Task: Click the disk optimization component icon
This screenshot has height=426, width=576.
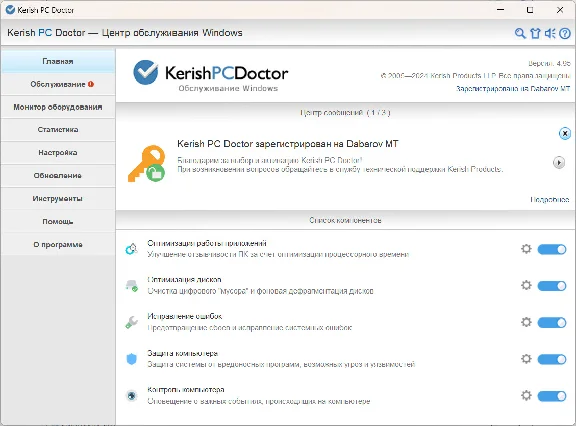Action: coord(132,285)
